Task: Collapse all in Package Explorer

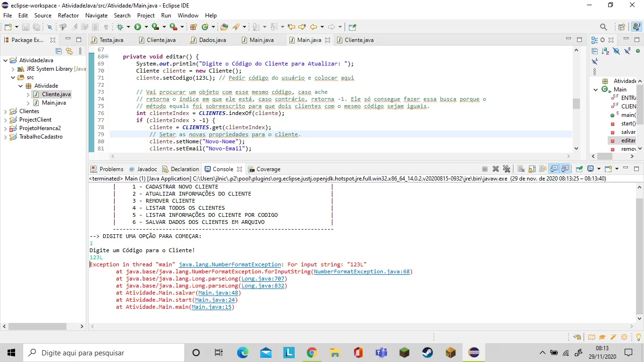Action: (59, 51)
